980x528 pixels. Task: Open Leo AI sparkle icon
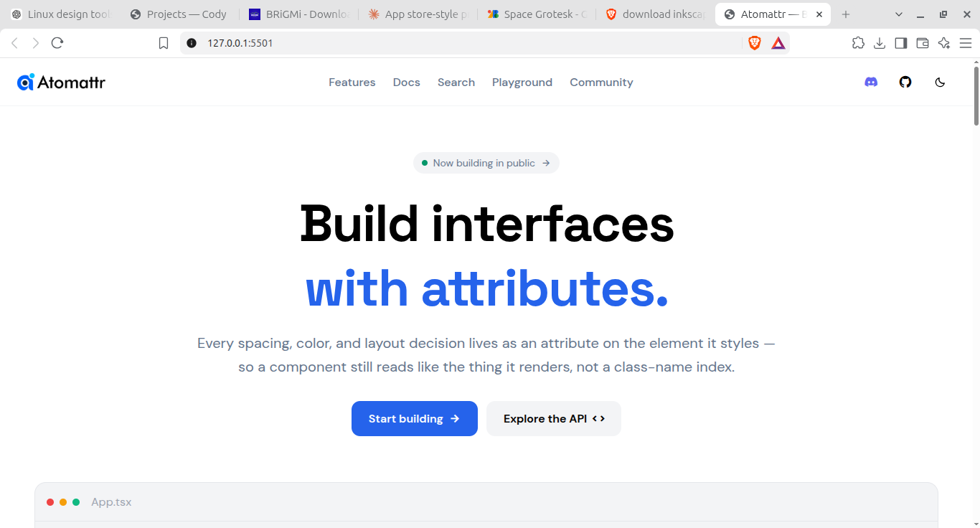click(944, 43)
